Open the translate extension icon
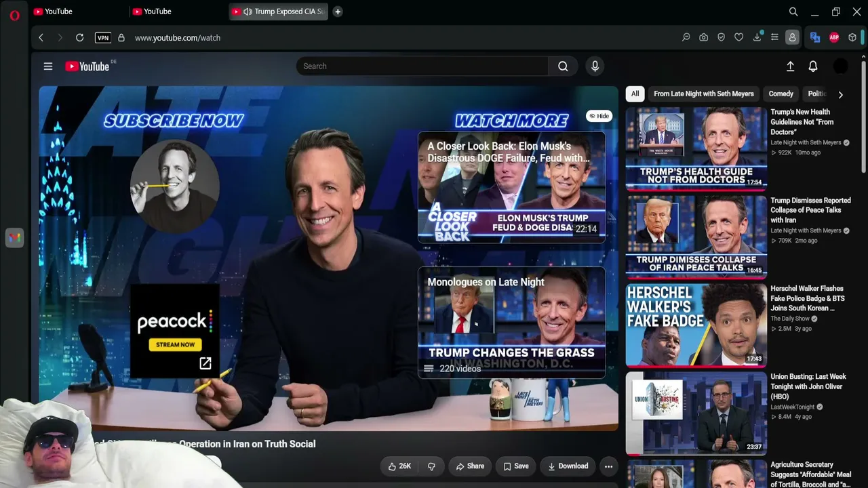The width and height of the screenshot is (868, 488). (x=815, y=38)
